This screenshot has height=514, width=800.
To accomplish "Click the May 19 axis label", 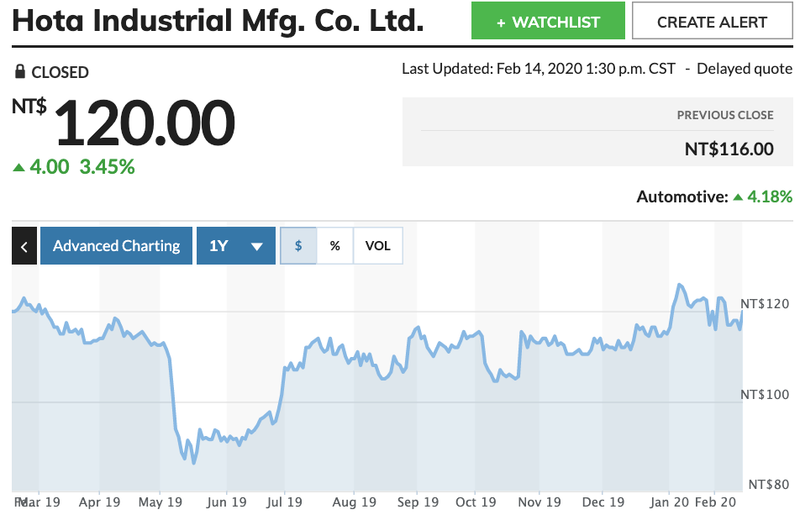I will coord(160,502).
